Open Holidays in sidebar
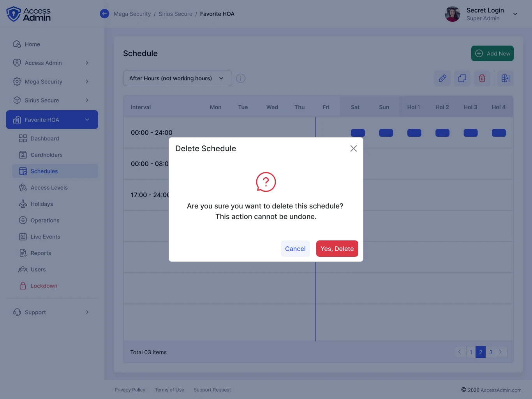This screenshot has width=532, height=399. tap(55, 204)
